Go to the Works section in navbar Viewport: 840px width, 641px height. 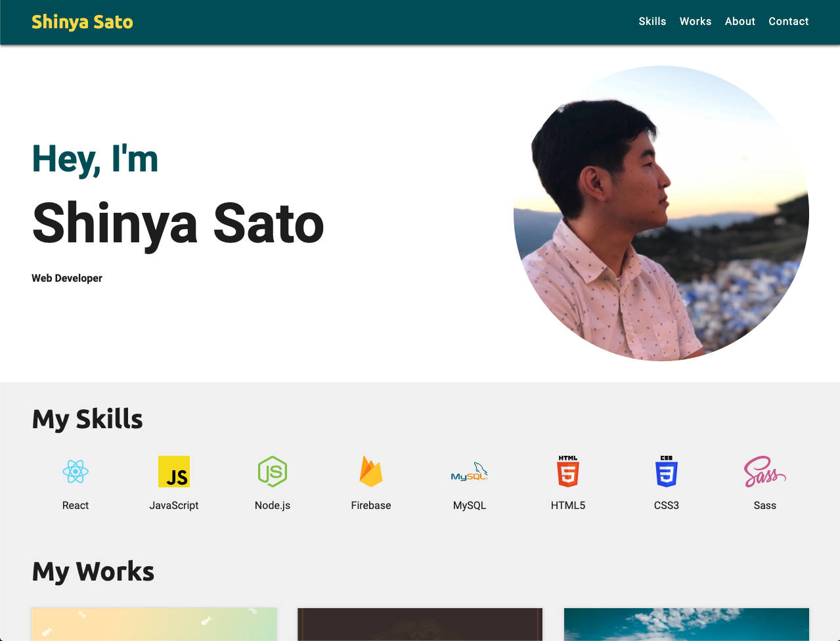696,22
